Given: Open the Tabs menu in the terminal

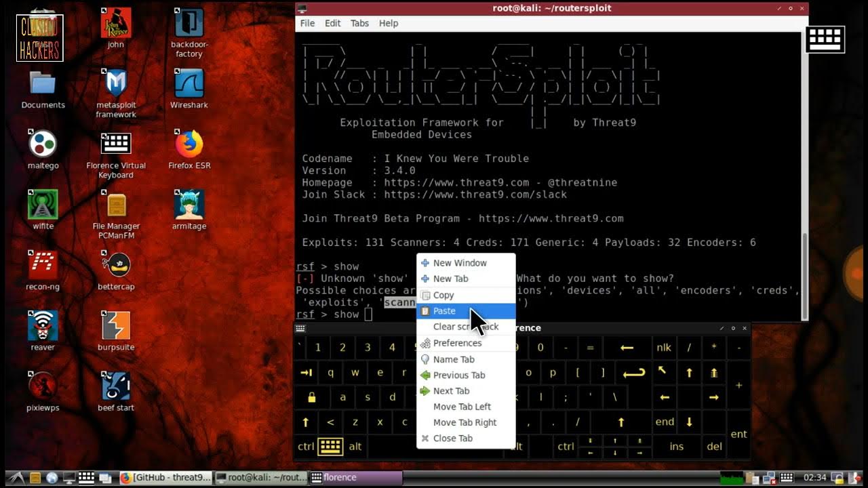Looking at the screenshot, I should click(359, 23).
